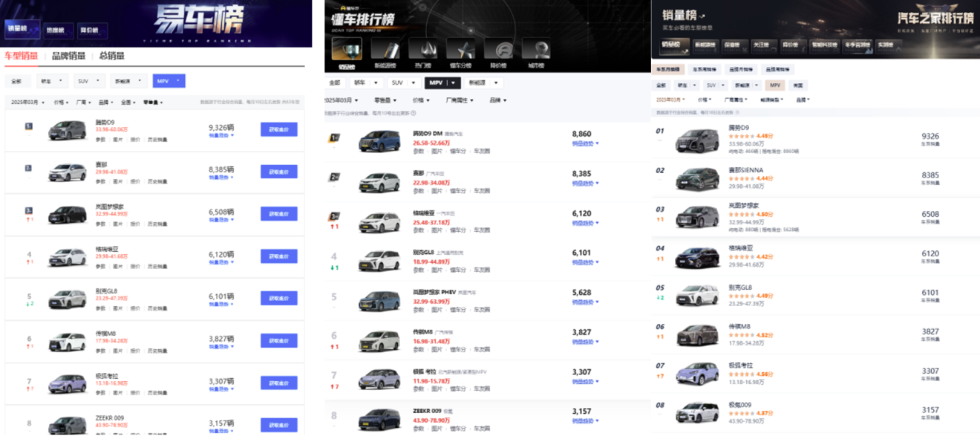Viewport: 980px width, 445px height.
Task: Open the 热门榜 icon in 懂车排行榜
Action: click(x=423, y=48)
